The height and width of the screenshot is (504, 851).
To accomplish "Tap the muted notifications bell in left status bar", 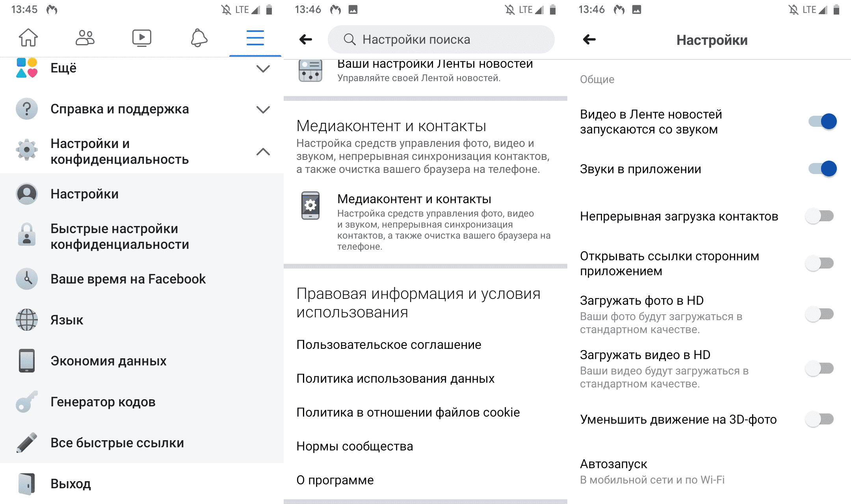I will (x=226, y=9).
